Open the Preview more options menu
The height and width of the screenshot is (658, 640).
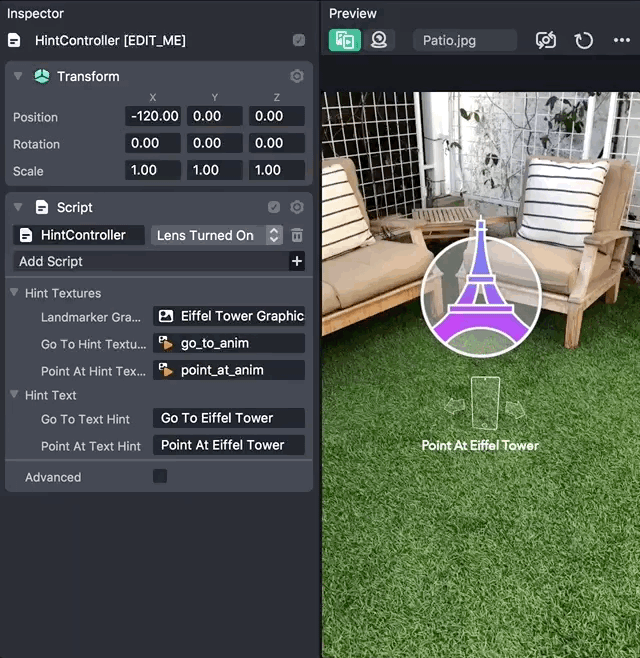pos(622,40)
